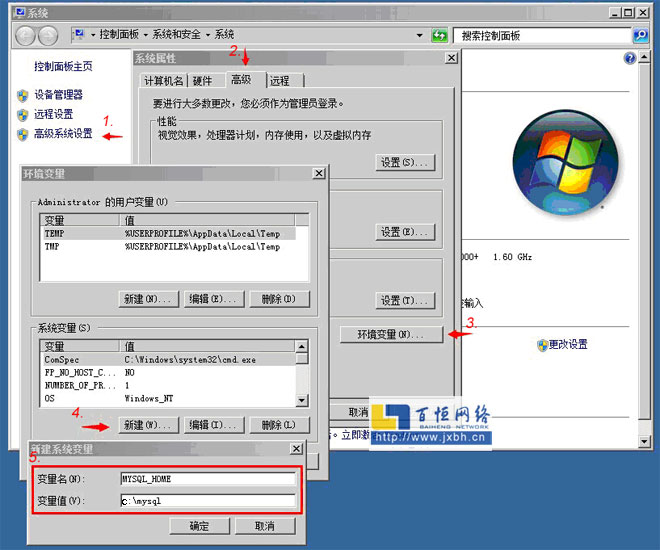Click the 变量值 input field

[x=208, y=501]
